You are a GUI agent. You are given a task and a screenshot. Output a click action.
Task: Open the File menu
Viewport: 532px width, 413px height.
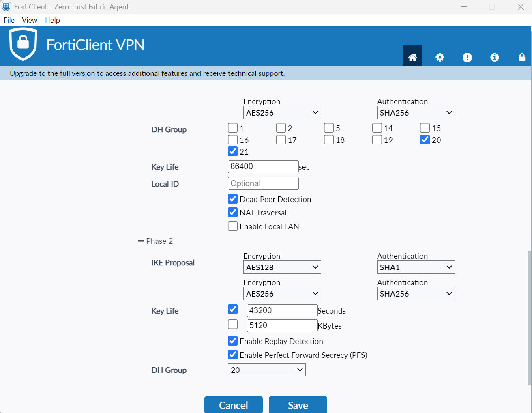click(9, 20)
